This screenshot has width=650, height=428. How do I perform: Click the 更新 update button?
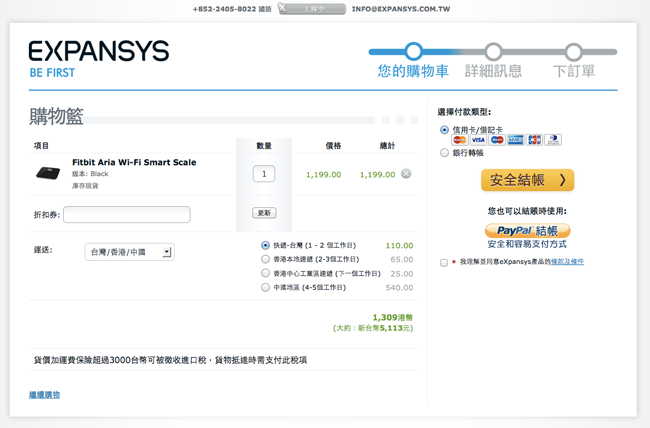(x=263, y=213)
